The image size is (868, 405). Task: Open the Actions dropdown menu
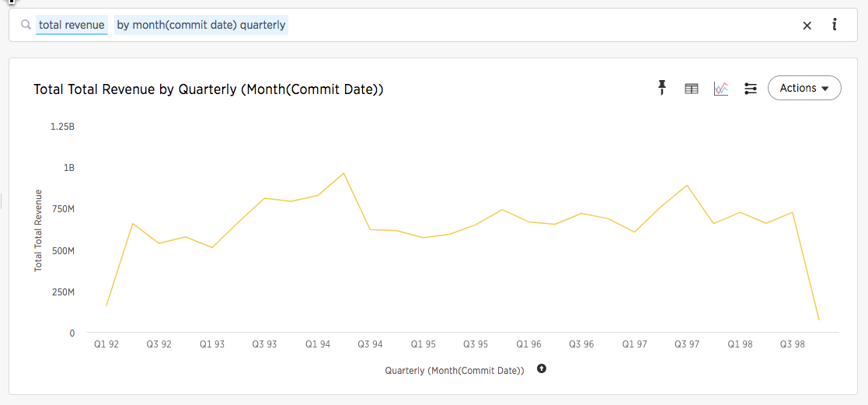click(x=804, y=88)
